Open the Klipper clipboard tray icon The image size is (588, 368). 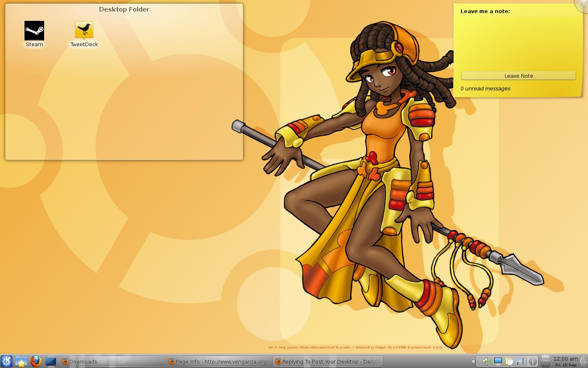(509, 361)
